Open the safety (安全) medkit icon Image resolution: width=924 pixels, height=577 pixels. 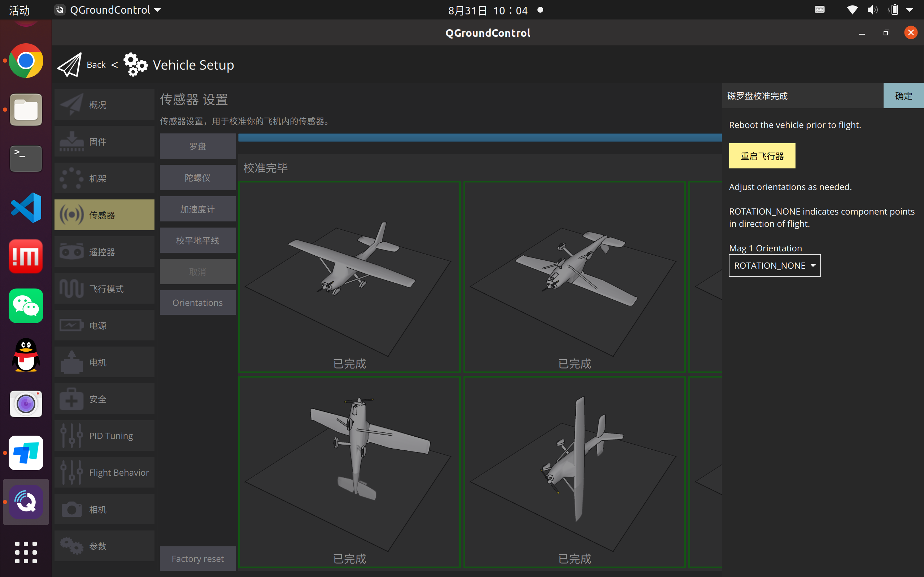(x=71, y=399)
